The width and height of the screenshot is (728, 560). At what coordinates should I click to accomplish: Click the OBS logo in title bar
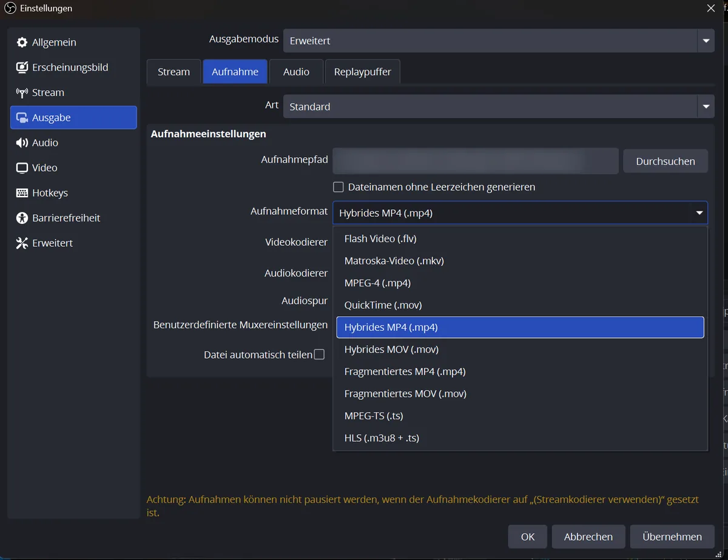(10, 8)
